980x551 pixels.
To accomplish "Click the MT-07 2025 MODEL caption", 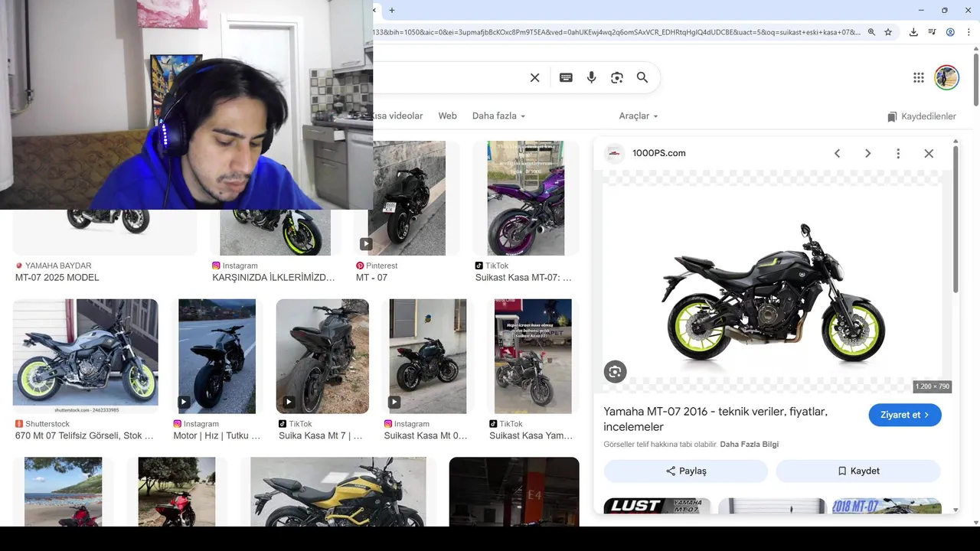I will pyautogui.click(x=57, y=278).
